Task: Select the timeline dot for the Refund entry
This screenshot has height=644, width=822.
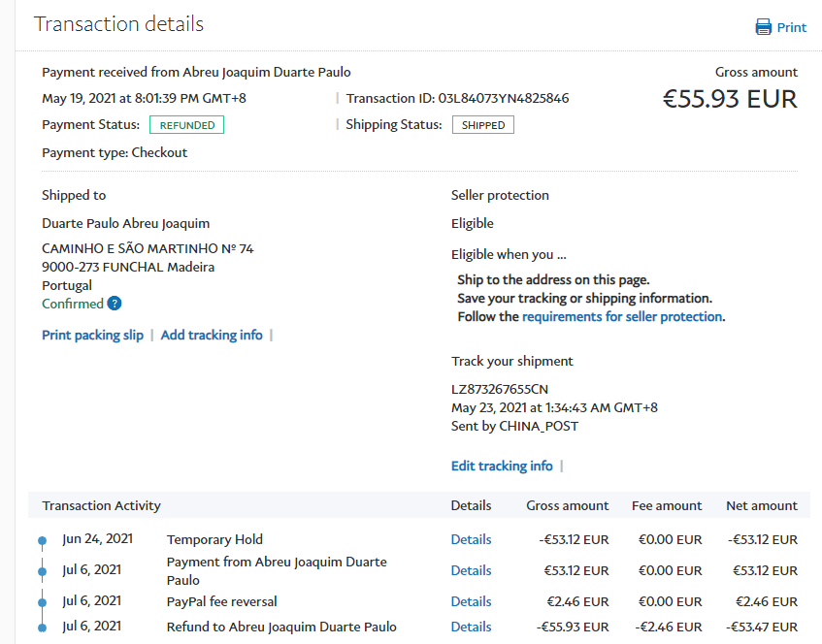Action: click(42, 628)
